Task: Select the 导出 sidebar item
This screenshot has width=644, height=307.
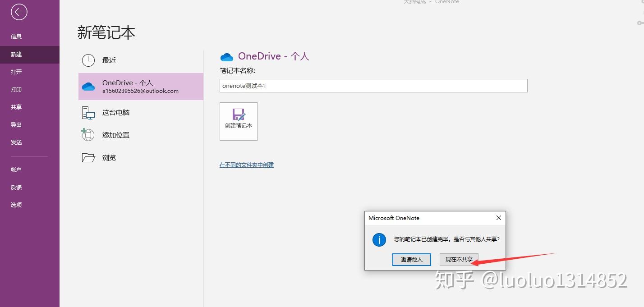Action: click(x=16, y=124)
